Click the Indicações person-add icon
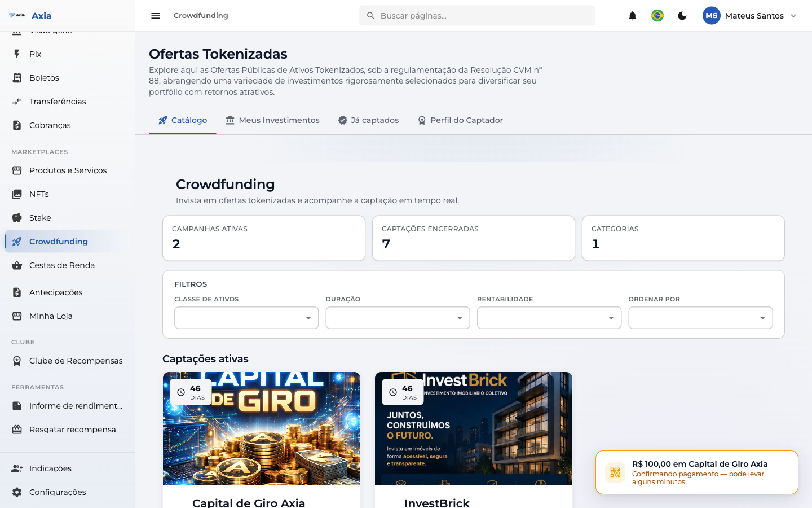812x508 pixels. (x=17, y=468)
